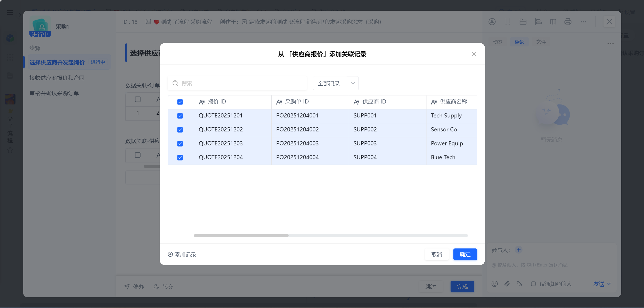Click the link icon in comment toolbar
The width and height of the screenshot is (644, 308).
(519, 284)
